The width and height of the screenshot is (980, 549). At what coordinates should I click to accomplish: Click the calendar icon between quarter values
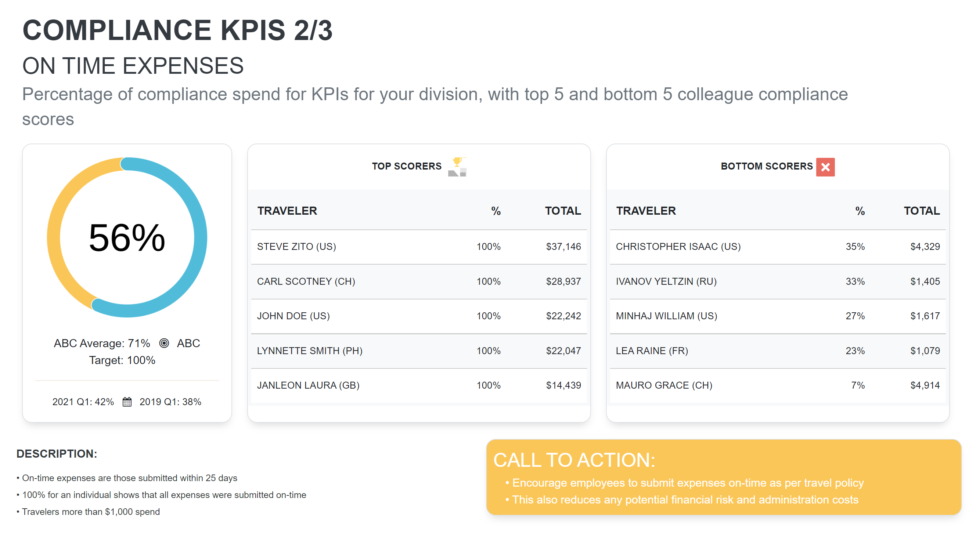(127, 401)
